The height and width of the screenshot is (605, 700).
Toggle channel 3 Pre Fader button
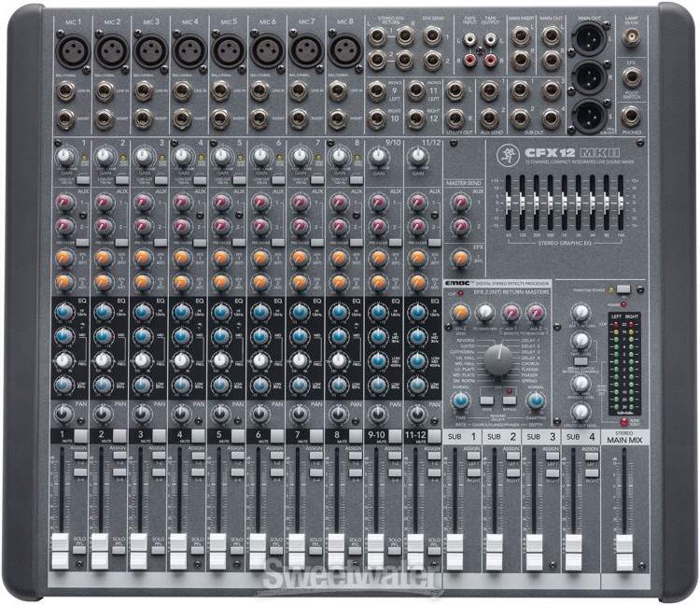point(161,243)
